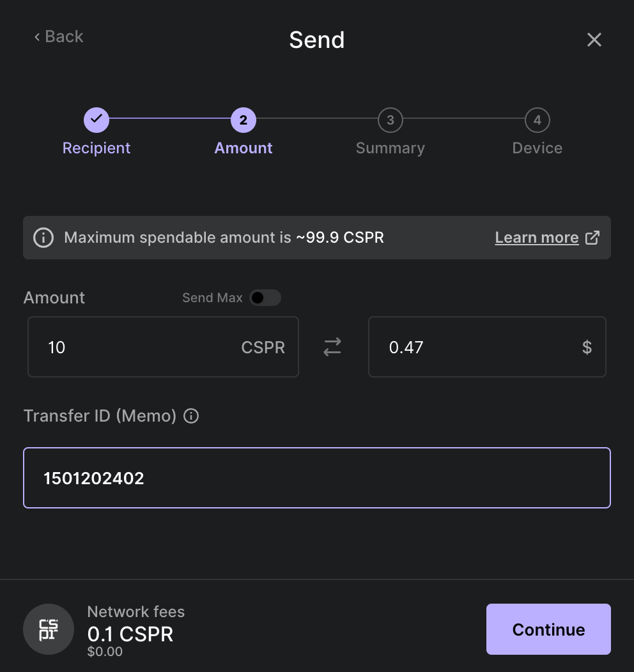This screenshot has height=672, width=634.
Task: Select the numbered circle for step 2 Amount
Action: coord(243,119)
